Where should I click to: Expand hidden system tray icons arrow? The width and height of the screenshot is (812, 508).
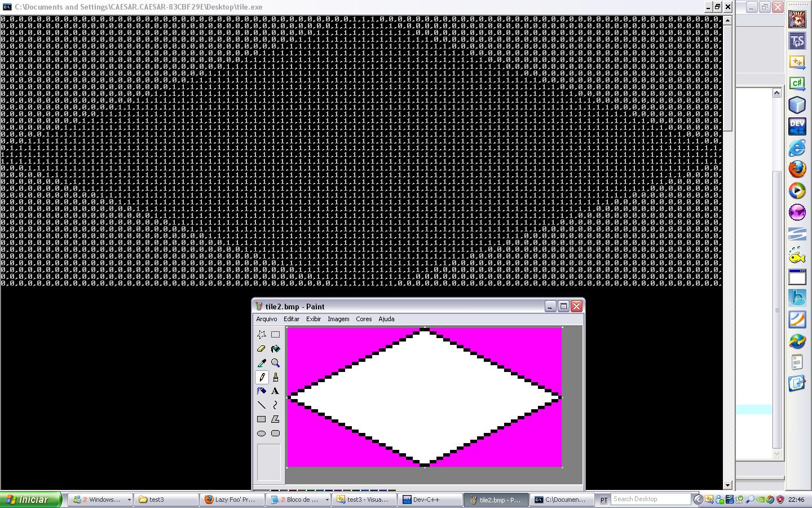click(x=698, y=500)
